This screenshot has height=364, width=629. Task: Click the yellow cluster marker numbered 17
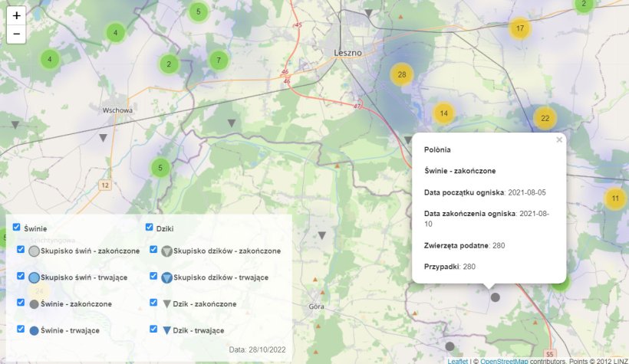tap(520, 29)
